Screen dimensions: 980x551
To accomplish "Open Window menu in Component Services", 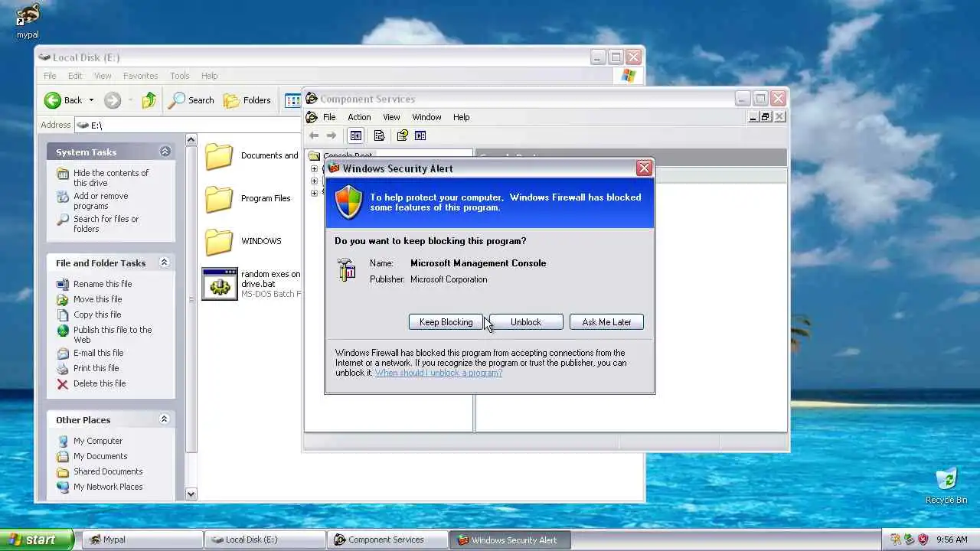I will (426, 117).
